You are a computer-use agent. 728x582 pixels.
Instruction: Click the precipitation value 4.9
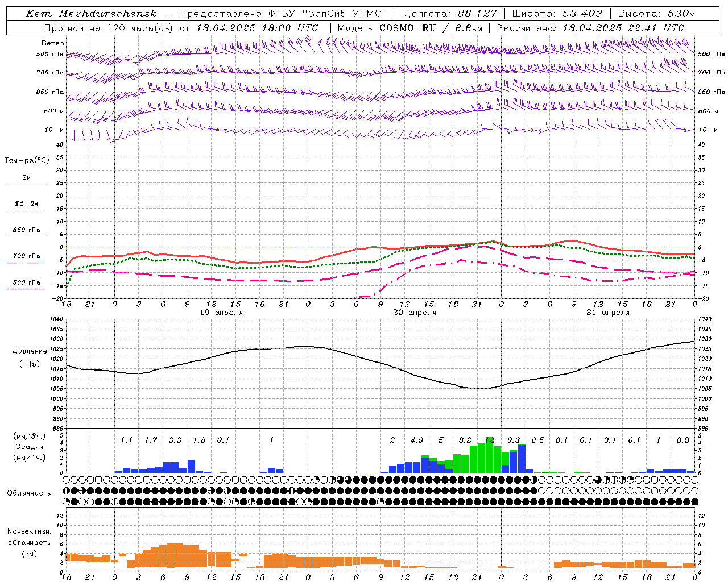tap(417, 440)
